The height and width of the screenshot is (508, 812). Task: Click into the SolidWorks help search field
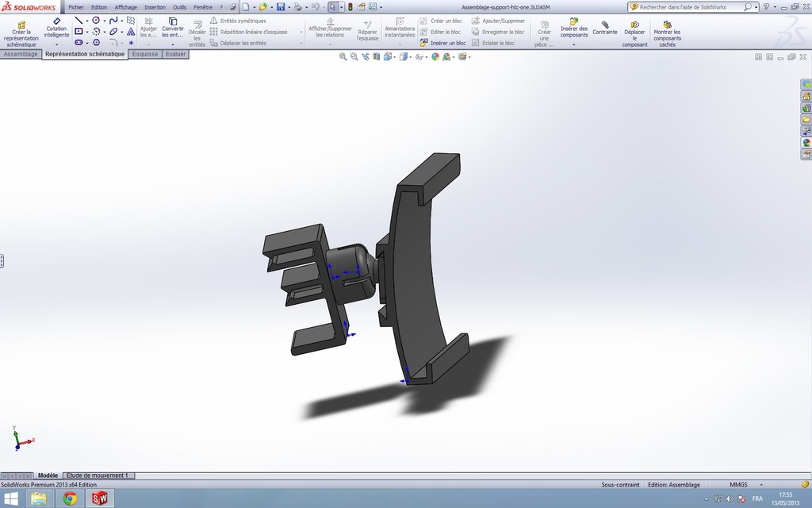point(691,7)
